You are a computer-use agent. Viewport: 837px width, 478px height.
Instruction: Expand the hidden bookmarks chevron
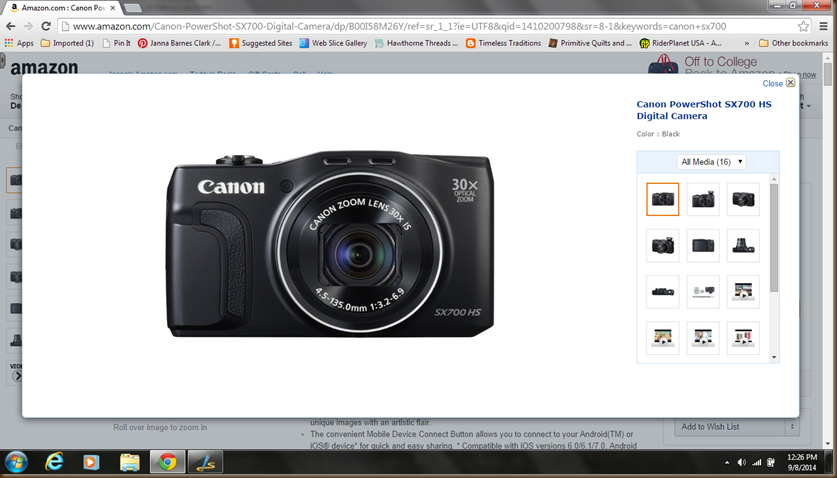coord(746,43)
